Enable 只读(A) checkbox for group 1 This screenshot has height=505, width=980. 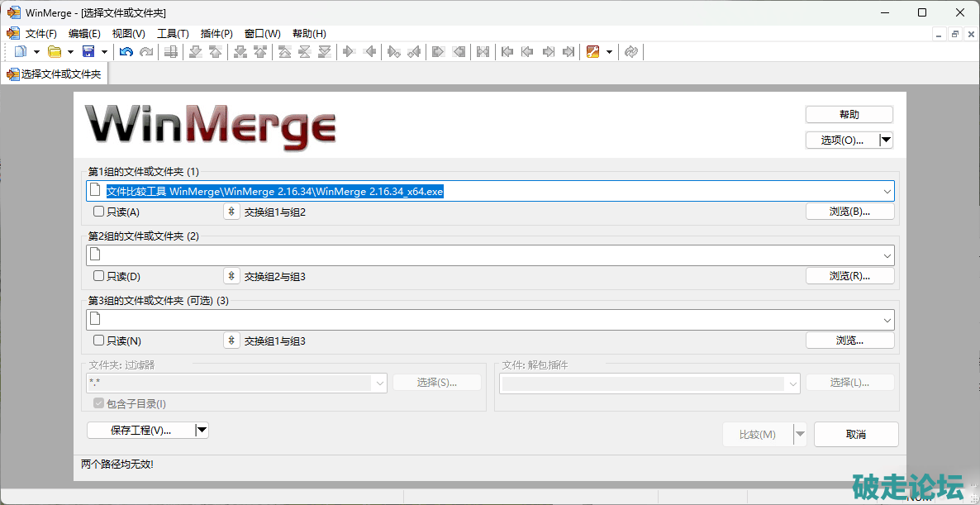click(x=99, y=212)
